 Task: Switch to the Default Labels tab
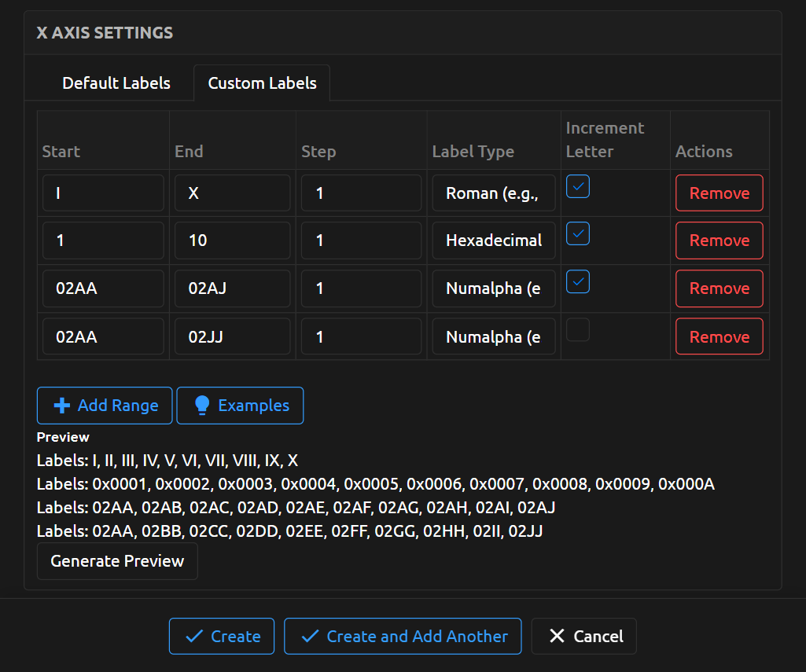pos(116,83)
